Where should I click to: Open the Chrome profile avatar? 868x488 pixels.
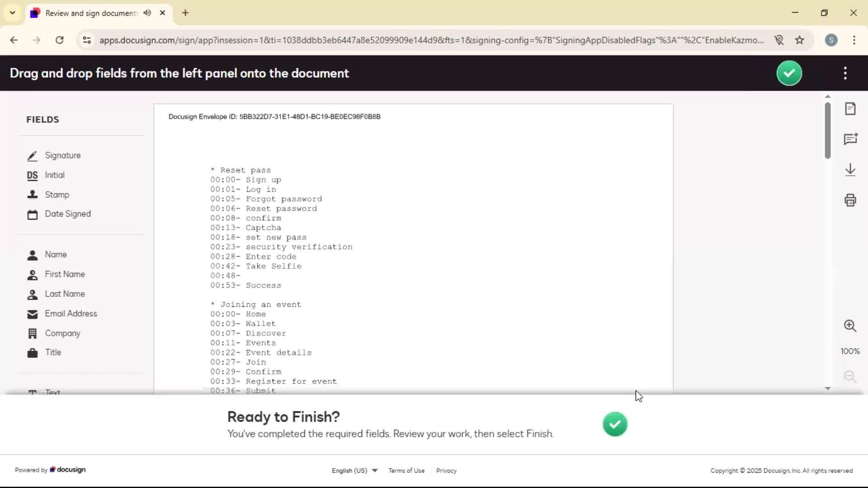tap(831, 40)
